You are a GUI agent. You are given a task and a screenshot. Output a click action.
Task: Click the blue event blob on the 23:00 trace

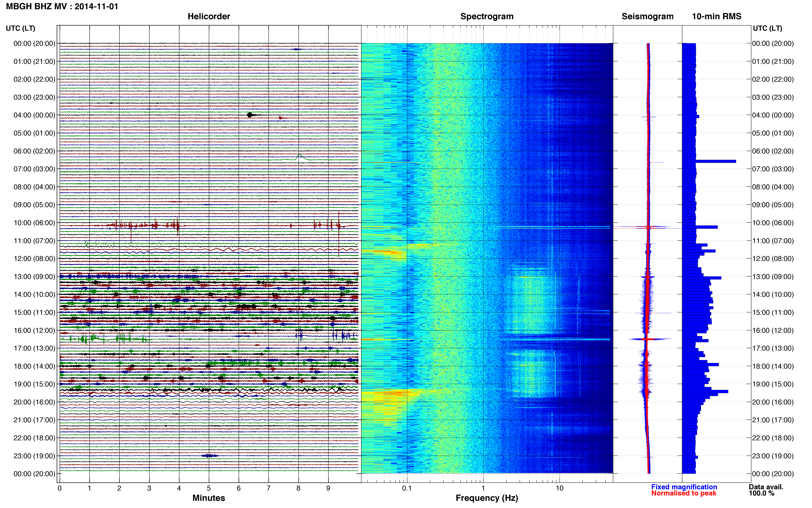pyautogui.click(x=210, y=456)
